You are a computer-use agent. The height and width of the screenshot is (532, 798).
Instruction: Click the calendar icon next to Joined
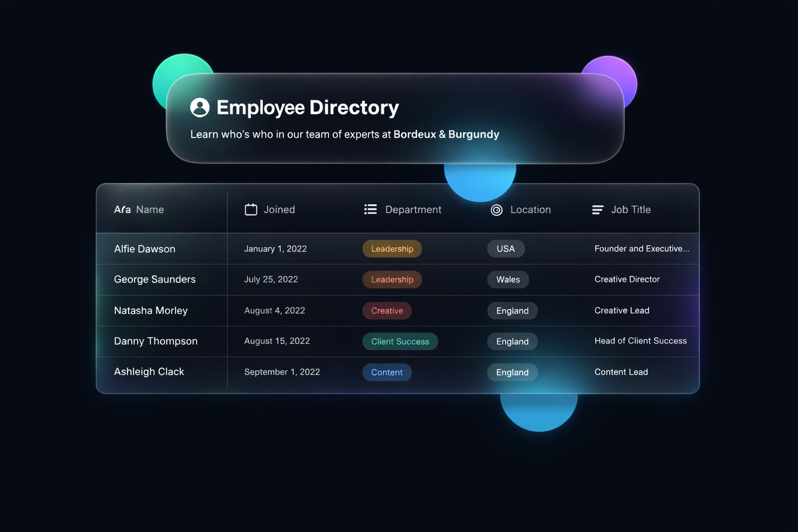pos(251,210)
